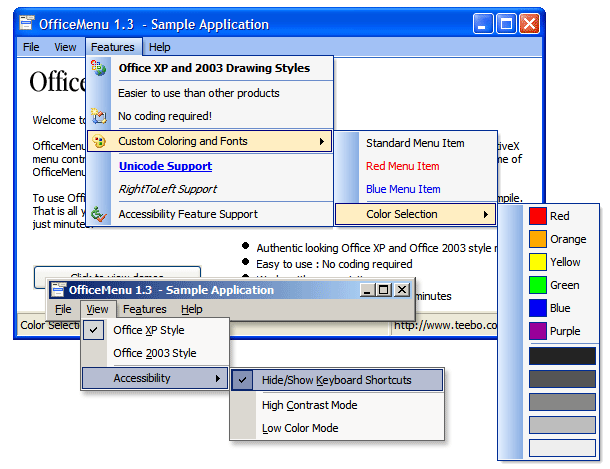Pick the Yellow color swatch
The width and height of the screenshot is (610, 469).
pyautogui.click(x=538, y=262)
